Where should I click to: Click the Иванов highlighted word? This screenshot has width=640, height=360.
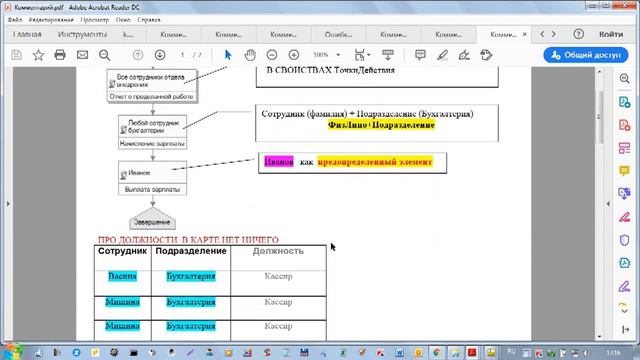click(x=279, y=162)
